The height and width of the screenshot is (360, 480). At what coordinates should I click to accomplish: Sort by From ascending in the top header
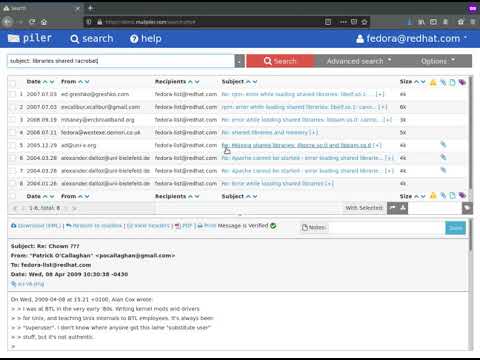(x=80, y=82)
